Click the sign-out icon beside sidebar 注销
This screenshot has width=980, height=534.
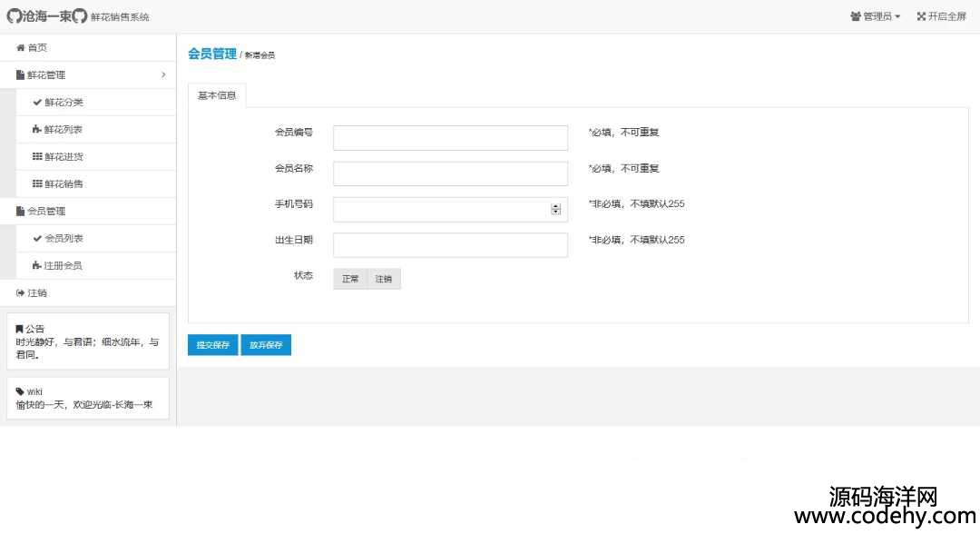[21, 293]
